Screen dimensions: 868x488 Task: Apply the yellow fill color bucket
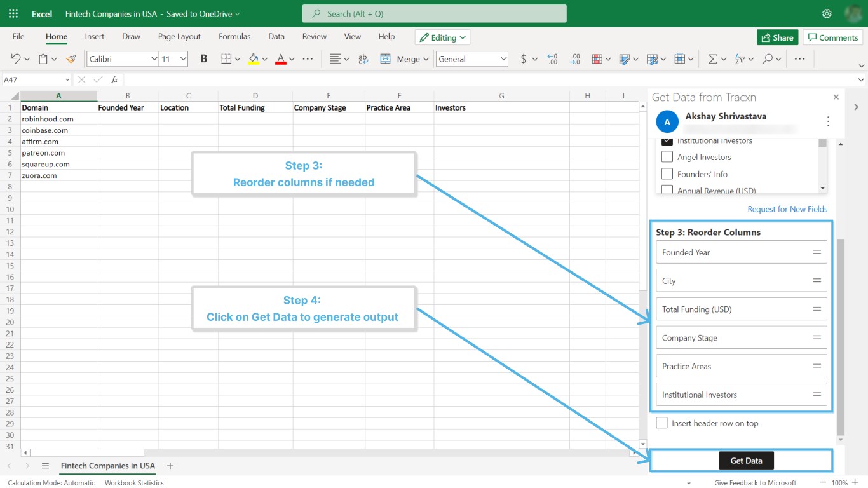click(x=254, y=59)
